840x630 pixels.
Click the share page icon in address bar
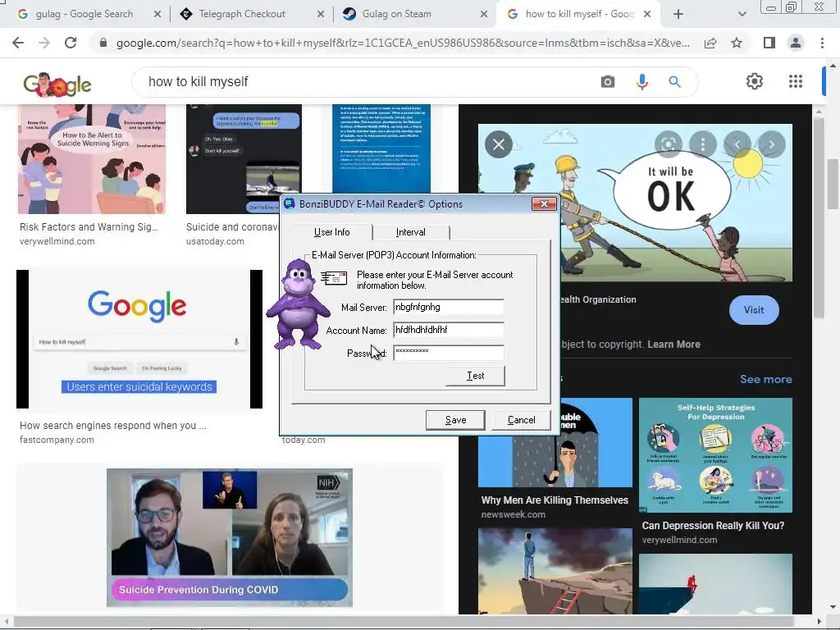coord(710,43)
